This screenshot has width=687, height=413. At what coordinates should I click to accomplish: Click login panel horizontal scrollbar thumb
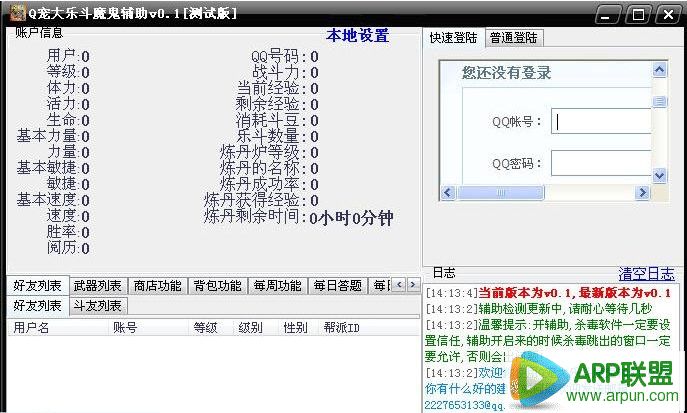pyautogui.click(x=500, y=192)
